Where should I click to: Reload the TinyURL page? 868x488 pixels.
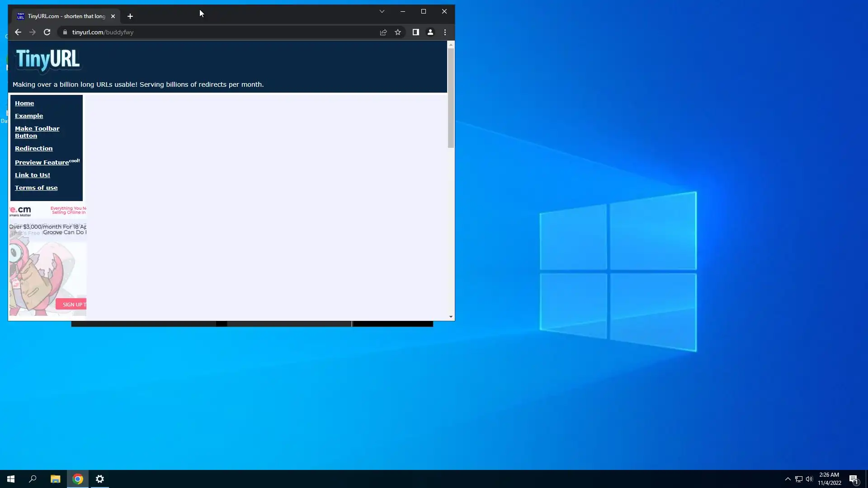(47, 32)
